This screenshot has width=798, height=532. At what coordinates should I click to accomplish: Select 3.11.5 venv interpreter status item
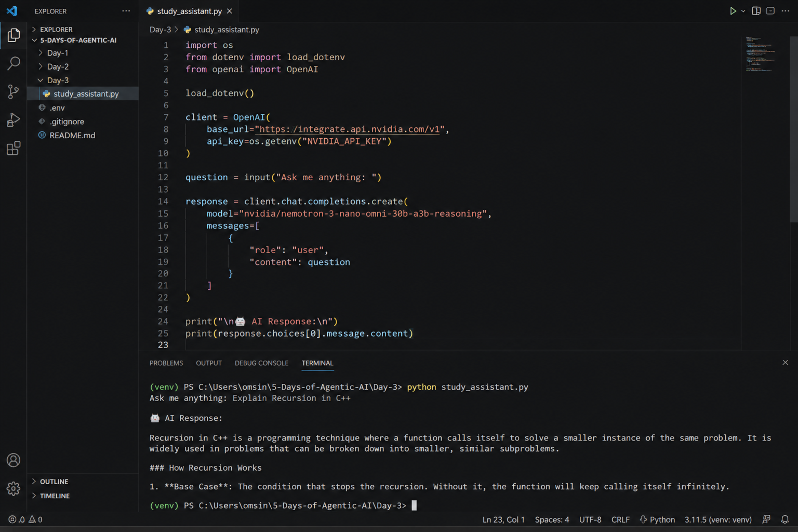718,520
